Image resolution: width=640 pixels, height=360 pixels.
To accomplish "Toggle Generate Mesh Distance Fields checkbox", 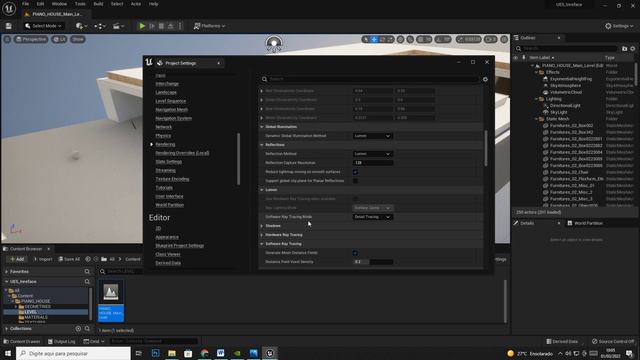I will [x=355, y=253].
